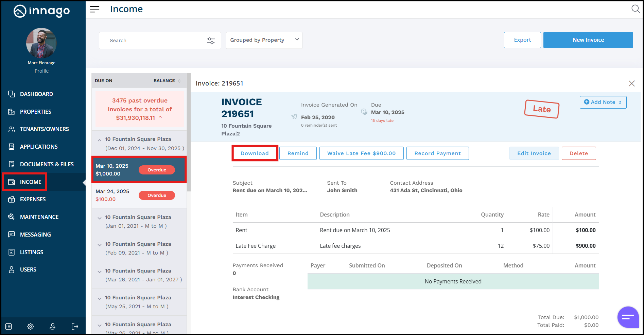This screenshot has height=335, width=644.
Task: Click the Record Payment button
Action: pos(437,153)
